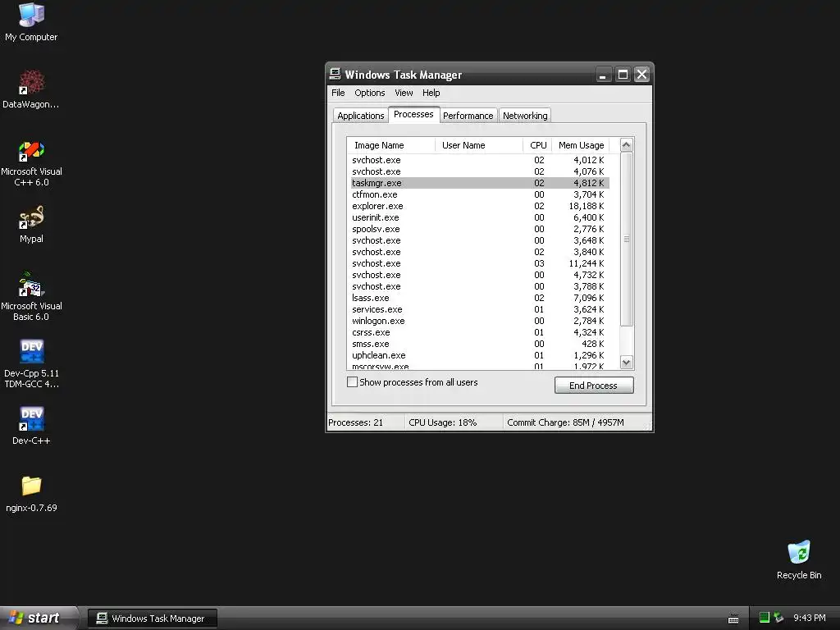The image size is (840, 630).
Task: Sort by the CPU column header
Action: [x=537, y=145]
